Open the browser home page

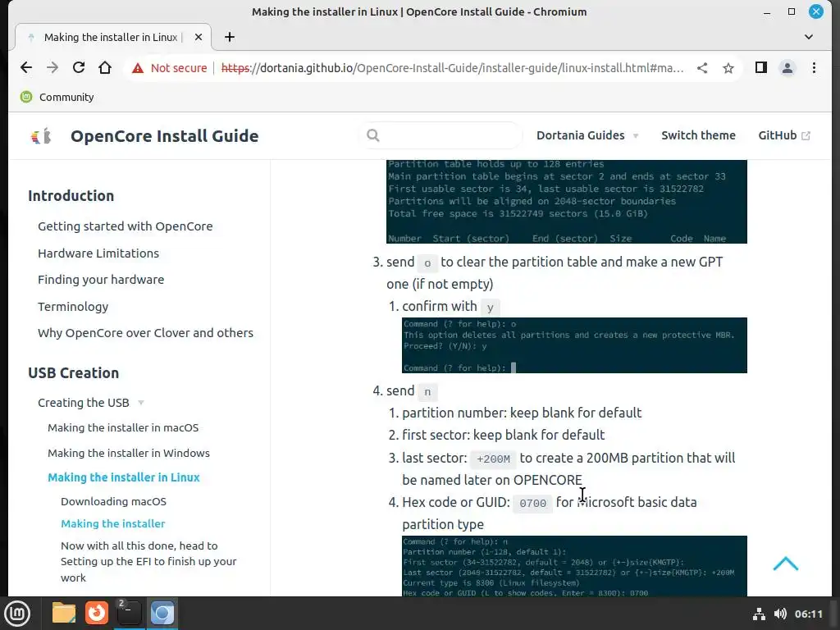[105, 67]
